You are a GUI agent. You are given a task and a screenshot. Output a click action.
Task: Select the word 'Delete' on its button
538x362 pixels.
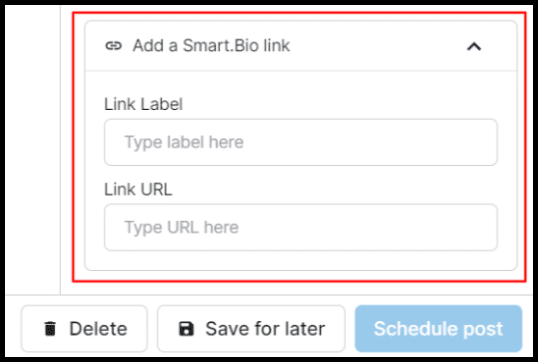point(98,329)
